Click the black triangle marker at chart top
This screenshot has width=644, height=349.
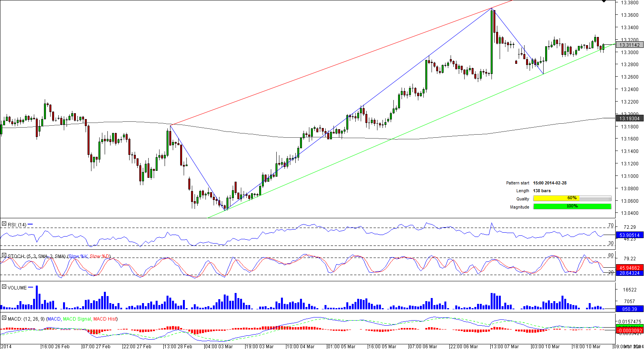coord(604,1)
